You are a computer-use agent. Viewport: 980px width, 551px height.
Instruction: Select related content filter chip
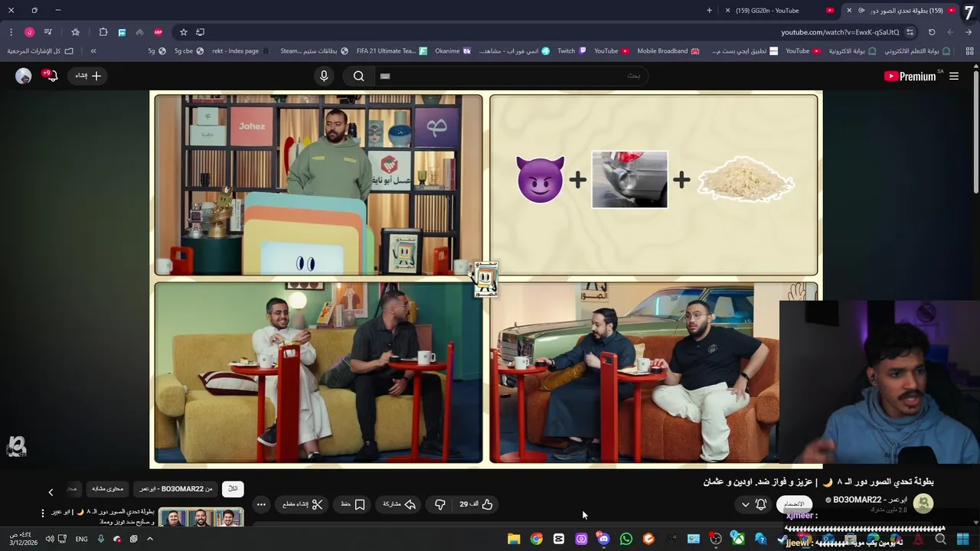tap(107, 489)
